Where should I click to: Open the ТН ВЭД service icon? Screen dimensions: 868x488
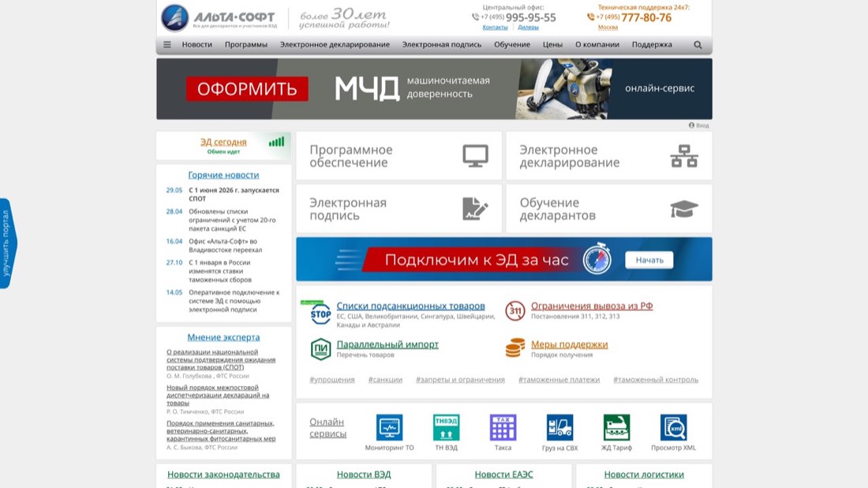[x=446, y=427]
